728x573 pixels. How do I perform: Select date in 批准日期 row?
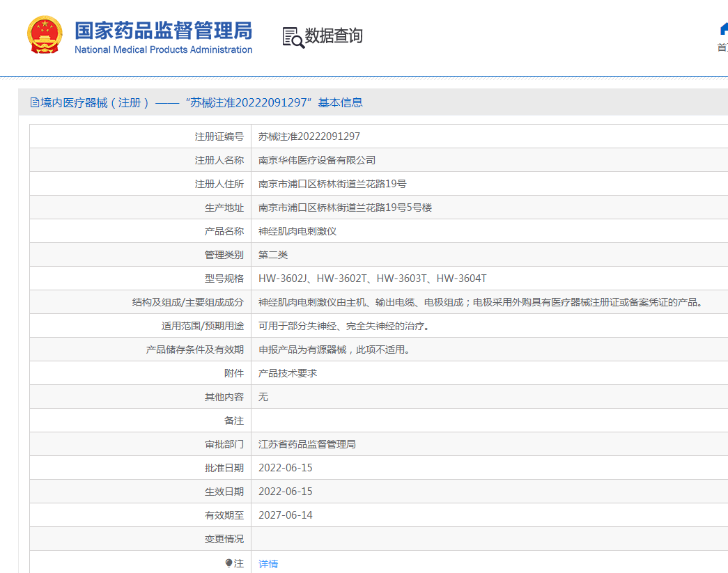point(286,468)
